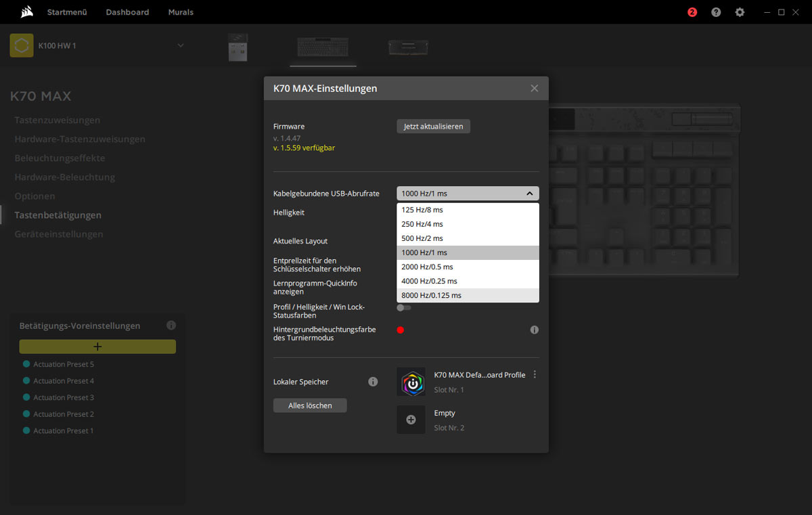Click the Jetzt aktualisieren button
The image size is (812, 515).
tap(433, 127)
